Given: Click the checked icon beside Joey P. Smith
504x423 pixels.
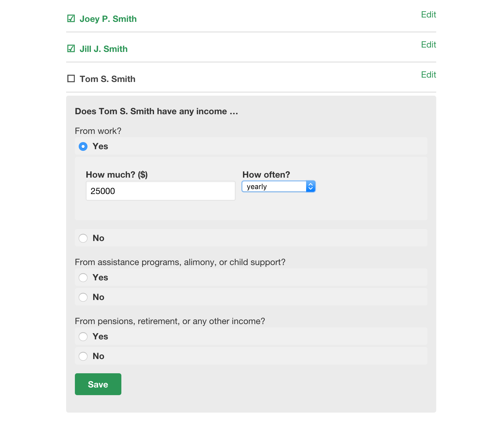Looking at the screenshot, I should (71, 19).
